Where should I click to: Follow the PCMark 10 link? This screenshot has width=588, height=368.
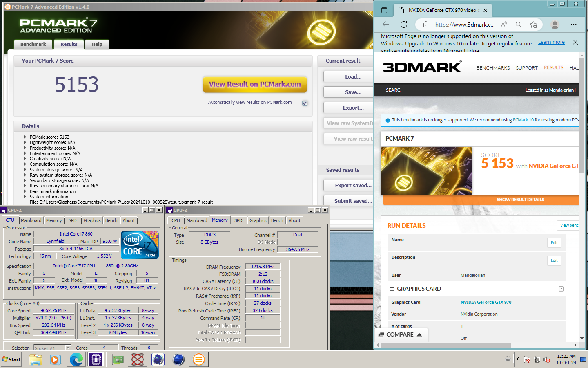click(x=523, y=120)
